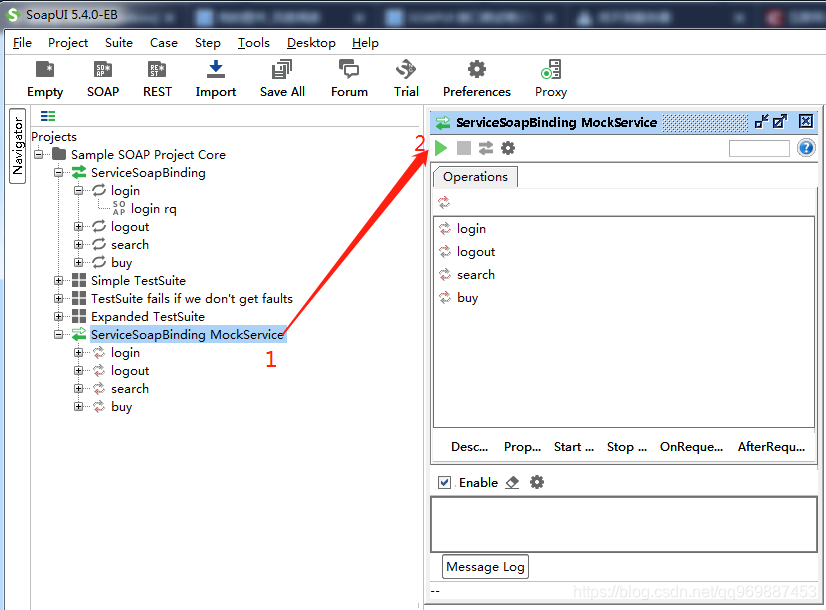Open the Start ... script button
Screen dimensions: 826x610
click(574, 447)
